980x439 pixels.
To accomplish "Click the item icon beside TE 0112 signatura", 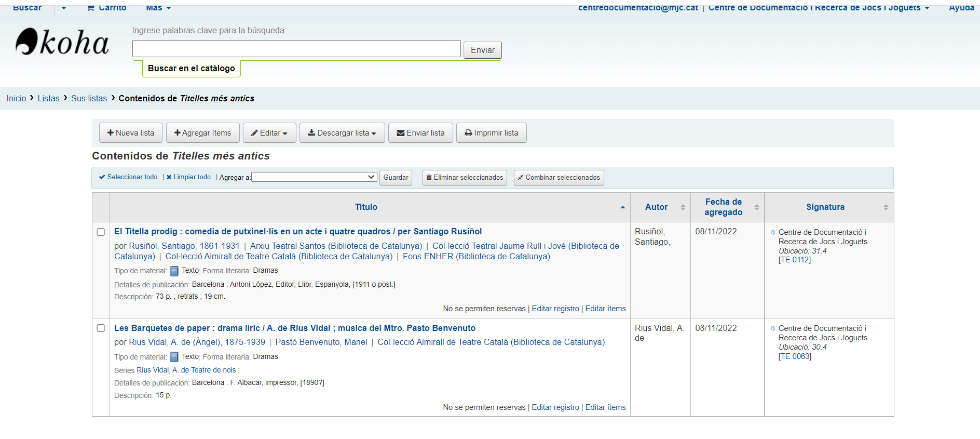I will point(773,232).
